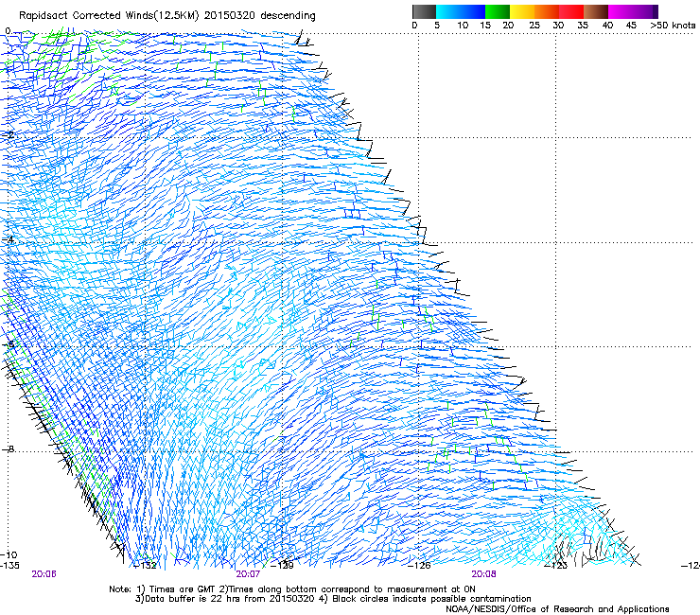The width and height of the screenshot is (700, 615).
Task: Click the date '20150320' in the title
Action: click(230, 16)
